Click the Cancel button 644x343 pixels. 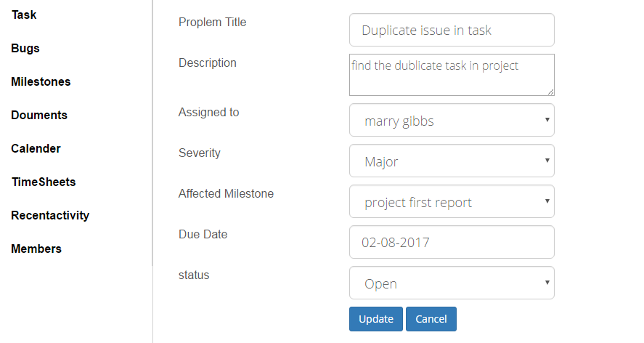coord(431,319)
